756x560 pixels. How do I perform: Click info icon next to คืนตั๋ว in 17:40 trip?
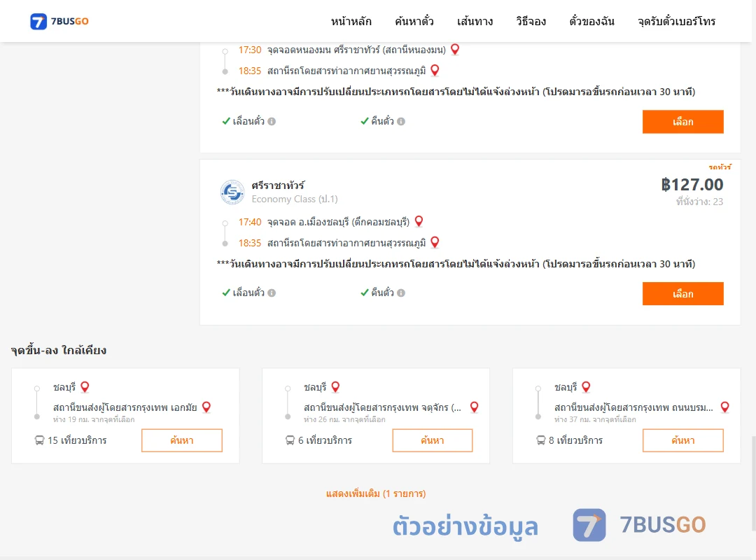401,293
